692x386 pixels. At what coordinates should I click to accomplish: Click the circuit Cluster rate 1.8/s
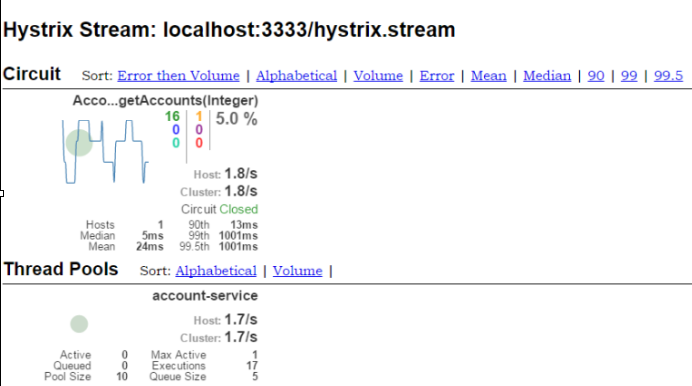pos(241,191)
